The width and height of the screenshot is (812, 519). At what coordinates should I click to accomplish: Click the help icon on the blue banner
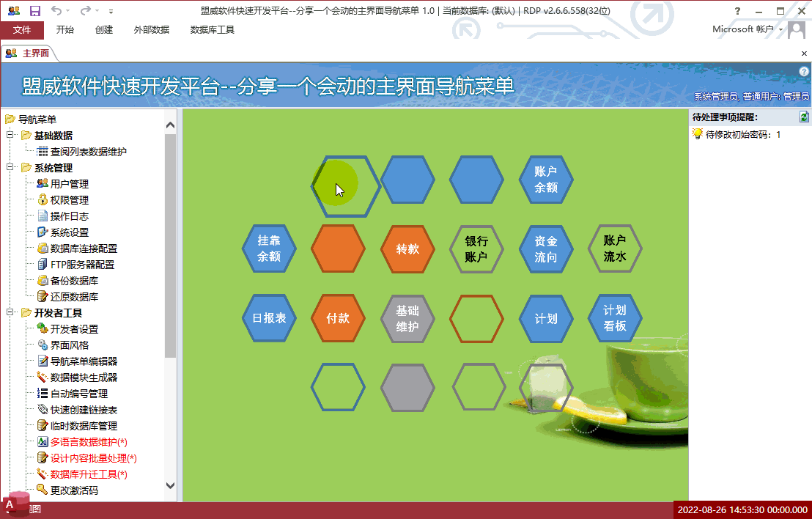click(x=804, y=72)
